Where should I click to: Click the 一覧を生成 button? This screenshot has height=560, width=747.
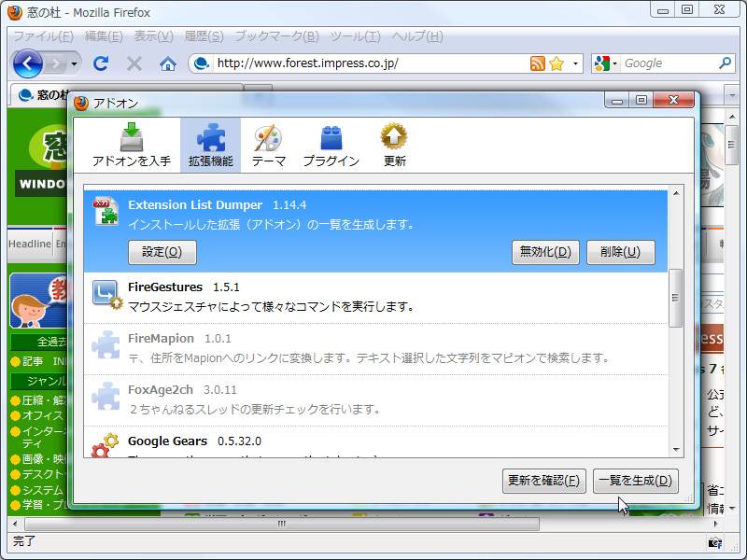(637, 481)
